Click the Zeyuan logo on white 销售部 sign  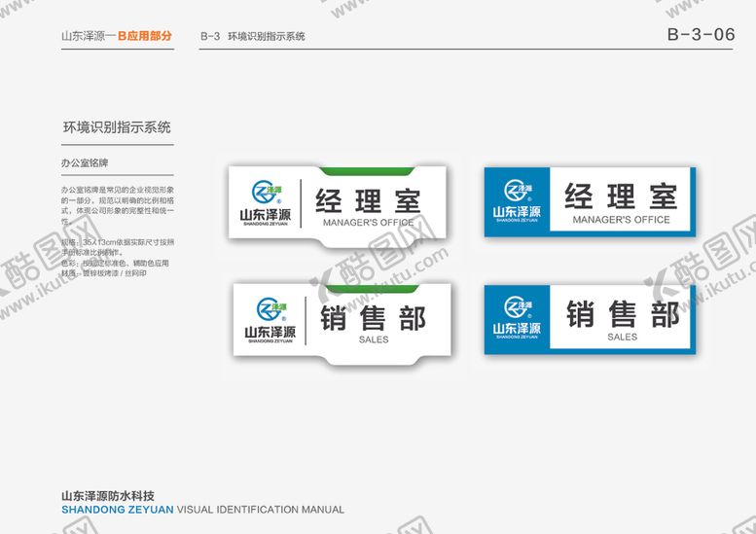270,309
